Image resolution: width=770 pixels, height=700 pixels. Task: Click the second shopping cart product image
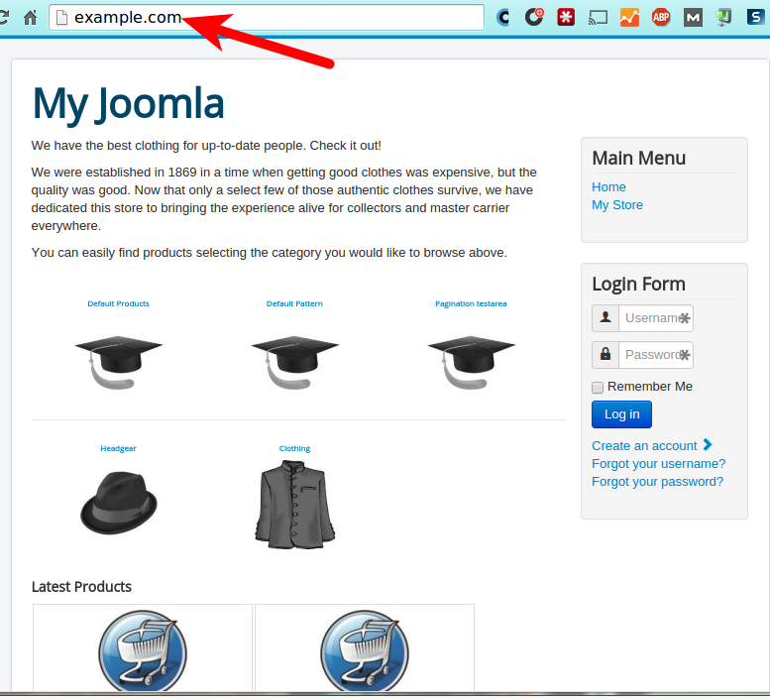[x=365, y=650]
